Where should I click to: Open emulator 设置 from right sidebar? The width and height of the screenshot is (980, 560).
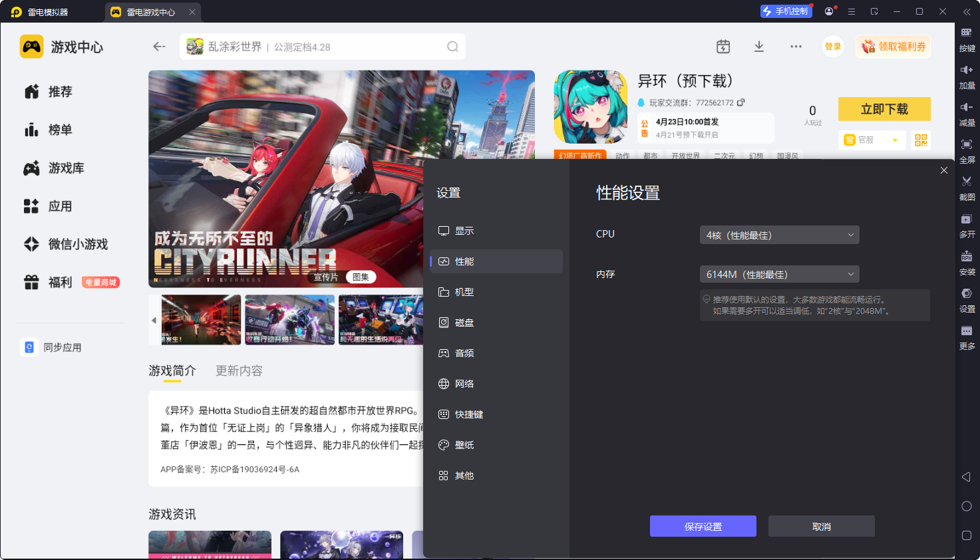(x=967, y=300)
